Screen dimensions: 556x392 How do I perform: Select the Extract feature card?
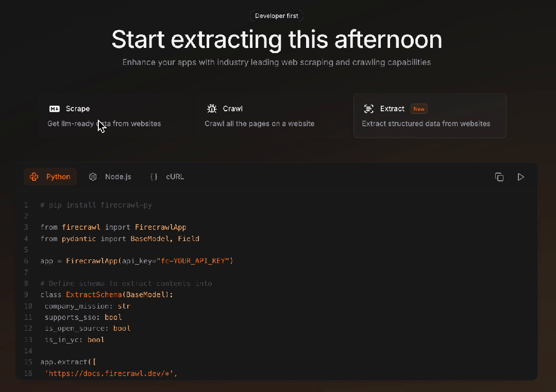430,115
